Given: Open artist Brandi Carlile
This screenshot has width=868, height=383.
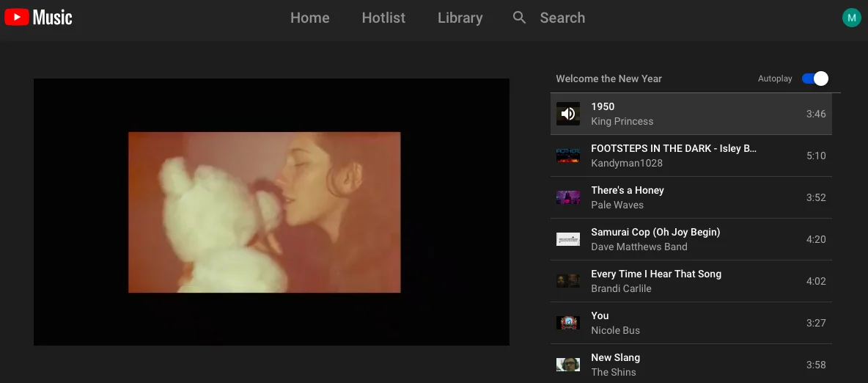Looking at the screenshot, I should pos(621,289).
